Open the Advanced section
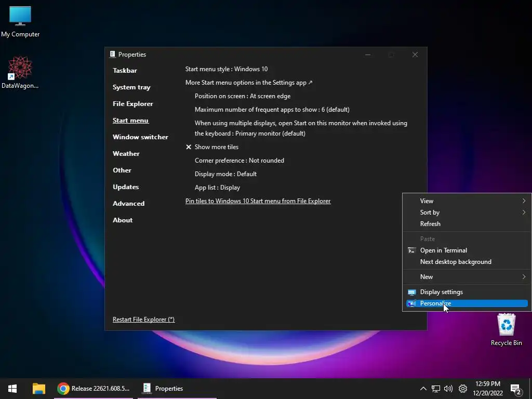The height and width of the screenshot is (399, 532). pos(129,204)
